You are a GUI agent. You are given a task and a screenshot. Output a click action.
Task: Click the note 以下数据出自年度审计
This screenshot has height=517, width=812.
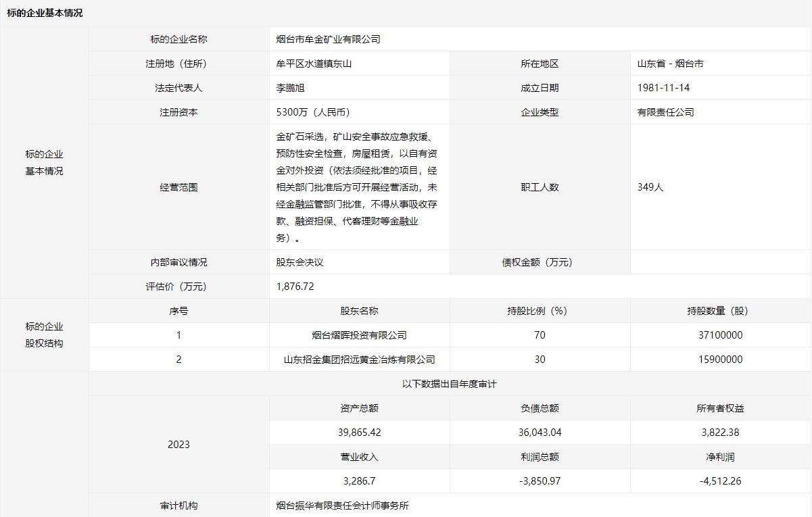coord(450,384)
